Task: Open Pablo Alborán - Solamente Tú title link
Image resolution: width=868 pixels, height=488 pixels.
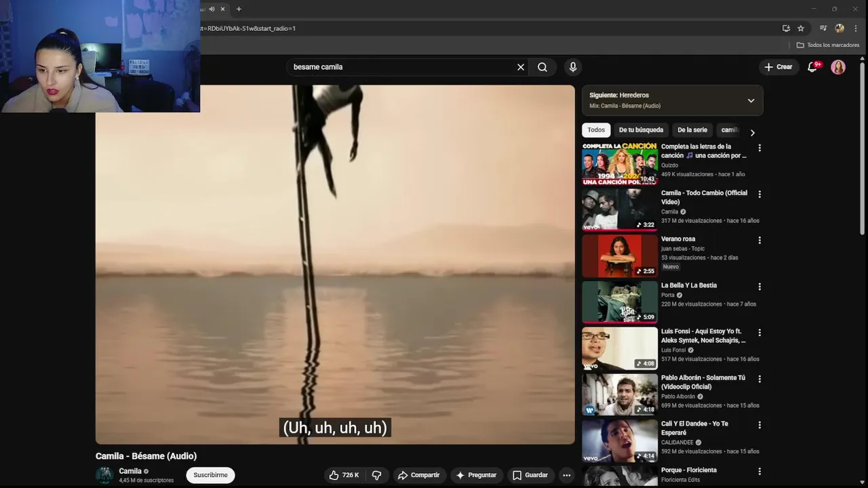Action: (x=703, y=382)
